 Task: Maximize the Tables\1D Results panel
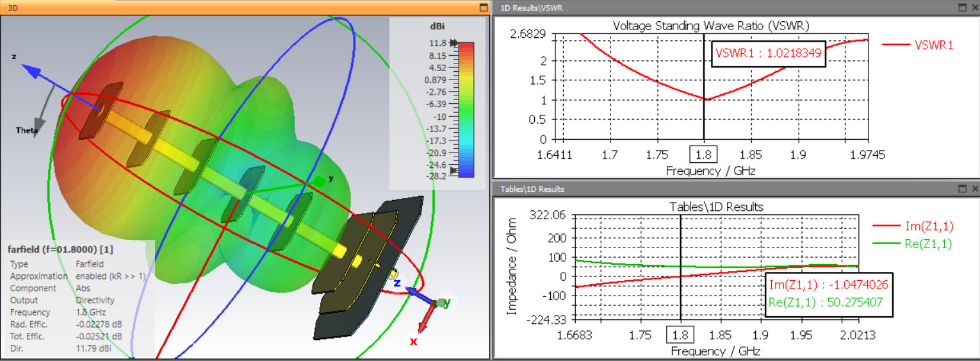click(961, 189)
